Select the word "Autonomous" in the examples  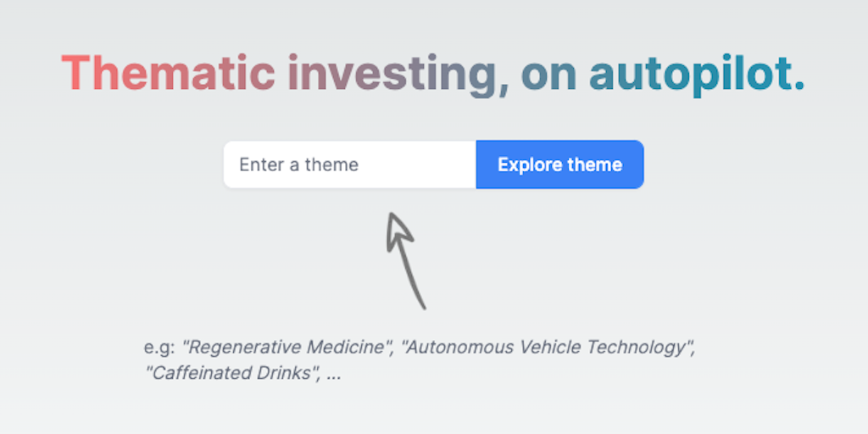click(454, 348)
